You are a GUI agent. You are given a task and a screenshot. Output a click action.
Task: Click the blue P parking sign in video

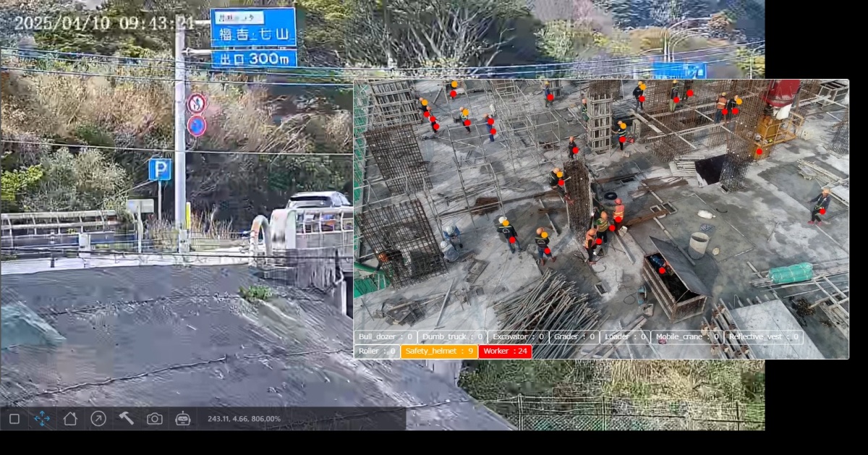tap(160, 170)
